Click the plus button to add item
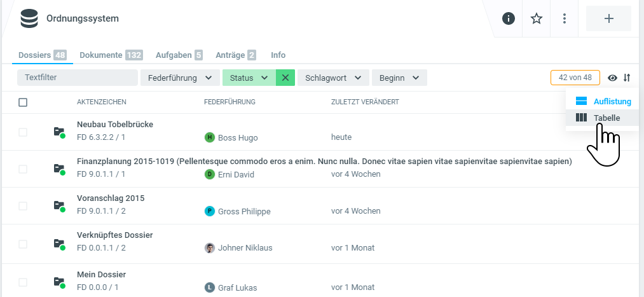This screenshot has height=297, width=644. click(608, 18)
